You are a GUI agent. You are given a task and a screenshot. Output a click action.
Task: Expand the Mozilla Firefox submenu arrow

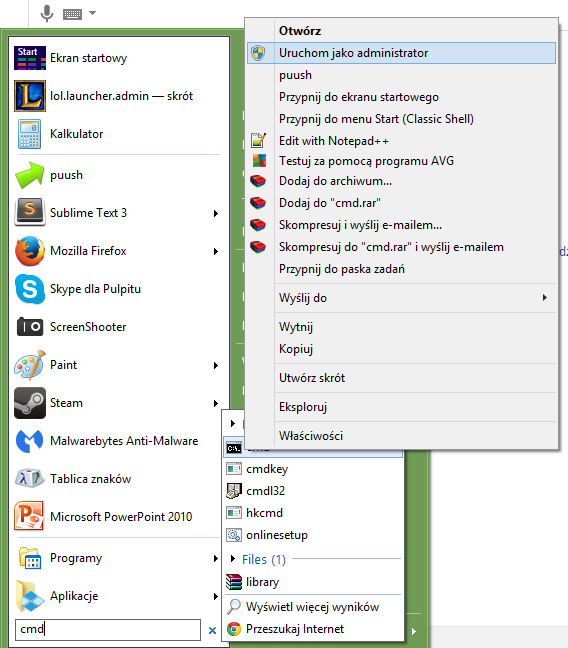[x=215, y=251]
